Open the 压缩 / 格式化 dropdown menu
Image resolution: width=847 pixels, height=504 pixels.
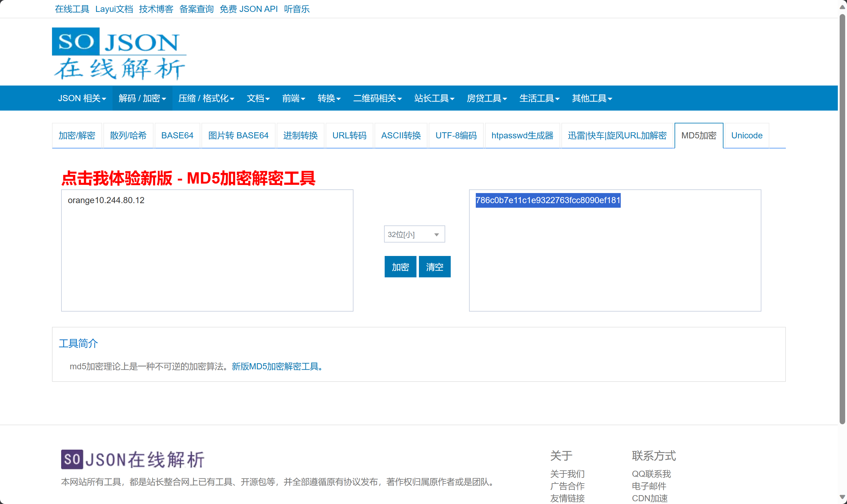(x=206, y=98)
